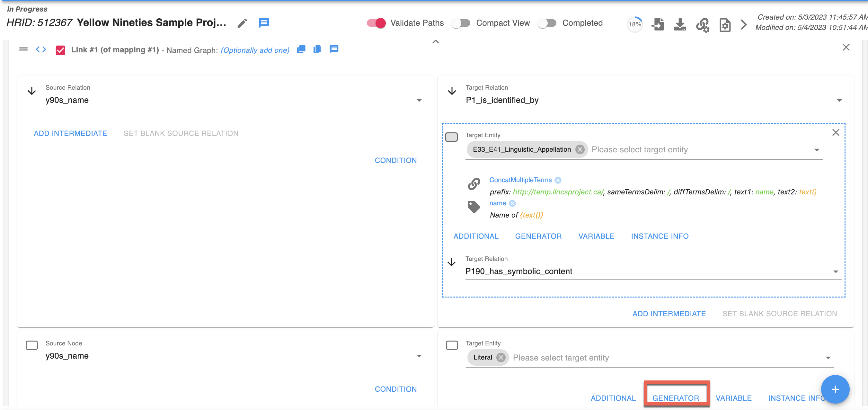The image size is (868, 410).
Task: Enable the Compact View switch
Action: click(461, 23)
